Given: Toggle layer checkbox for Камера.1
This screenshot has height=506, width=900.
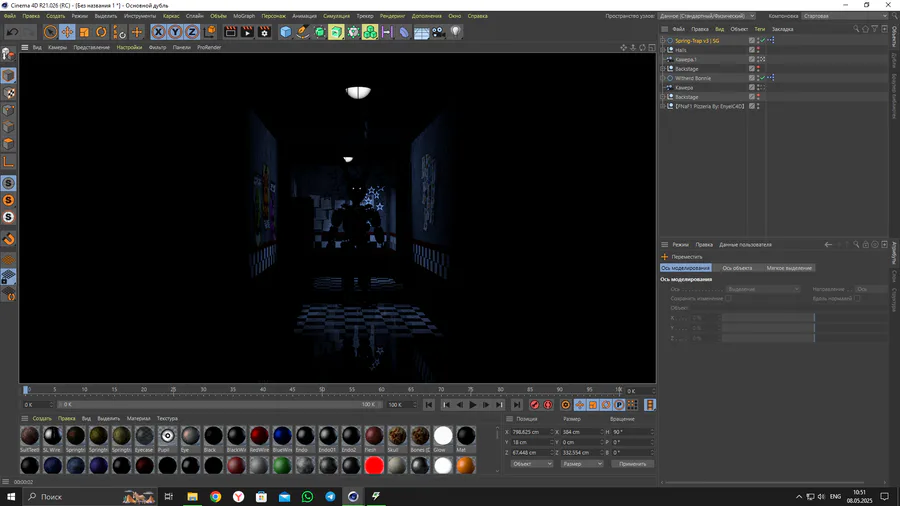Looking at the screenshot, I should 751,59.
